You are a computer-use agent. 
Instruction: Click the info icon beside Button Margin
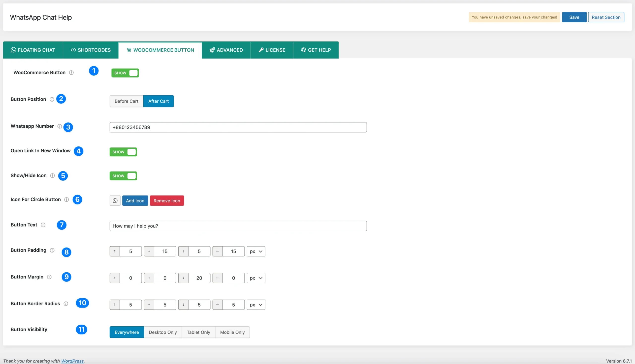point(49,277)
